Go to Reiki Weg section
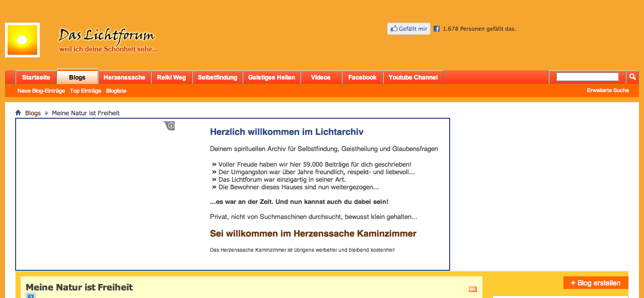644x298 pixels. point(171,78)
